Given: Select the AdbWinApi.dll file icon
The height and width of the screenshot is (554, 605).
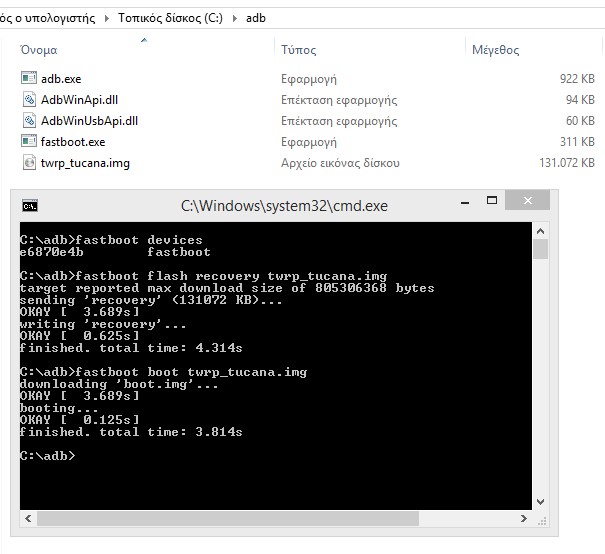Looking at the screenshot, I should [x=29, y=100].
